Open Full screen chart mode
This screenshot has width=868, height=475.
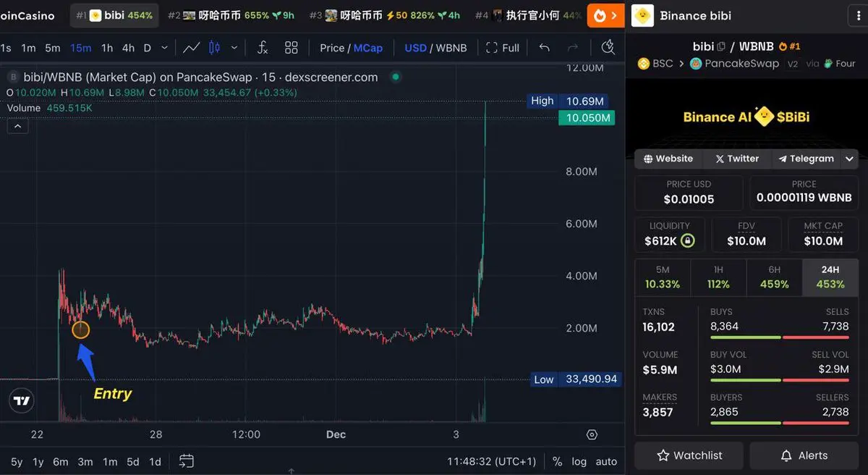(503, 48)
